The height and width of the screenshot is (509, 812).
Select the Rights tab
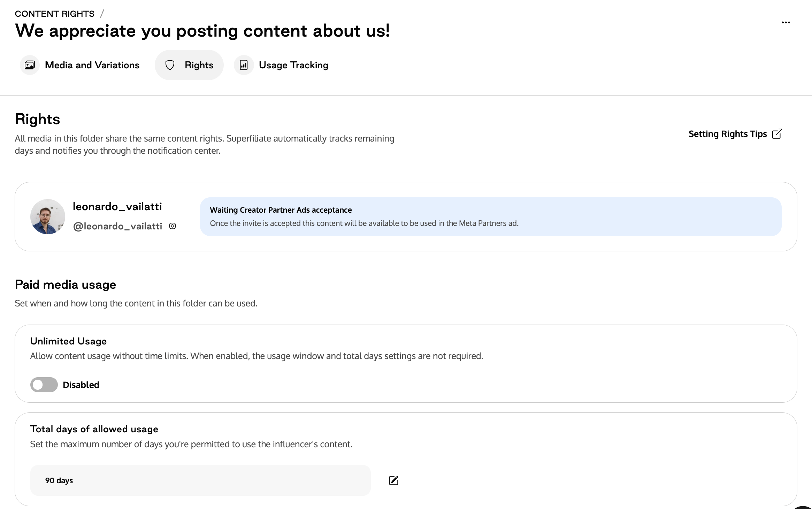click(189, 65)
